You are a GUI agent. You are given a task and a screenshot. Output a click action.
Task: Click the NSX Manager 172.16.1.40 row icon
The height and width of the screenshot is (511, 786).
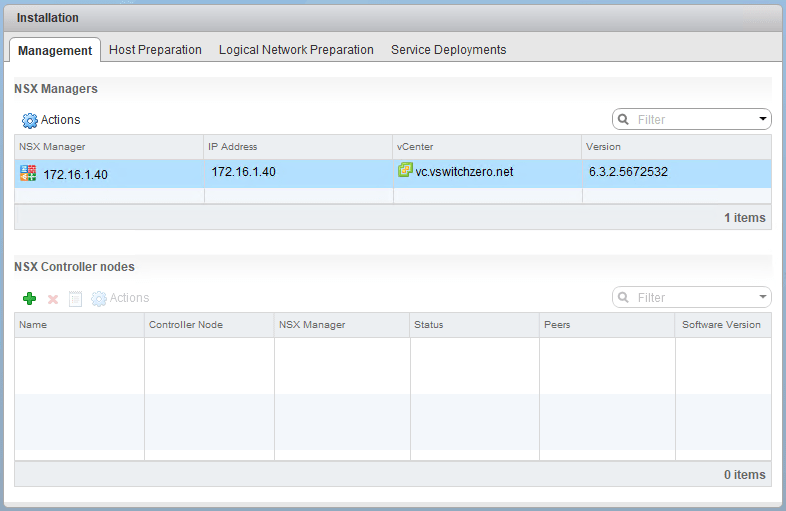click(x=28, y=173)
